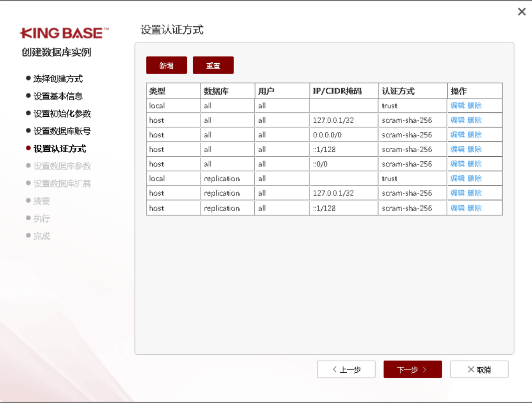The image size is (532, 403).
Task: Click the 类型 column header
Action: [x=173, y=91]
